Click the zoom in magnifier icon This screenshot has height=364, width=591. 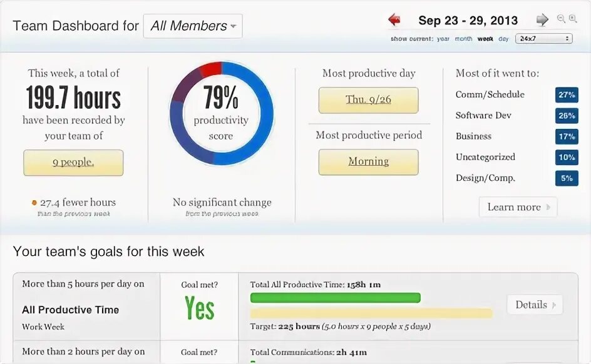pos(573,18)
